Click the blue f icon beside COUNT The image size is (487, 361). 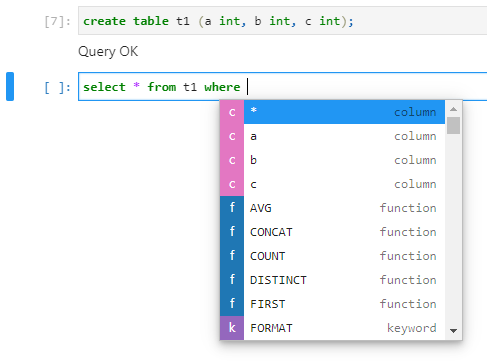232,256
